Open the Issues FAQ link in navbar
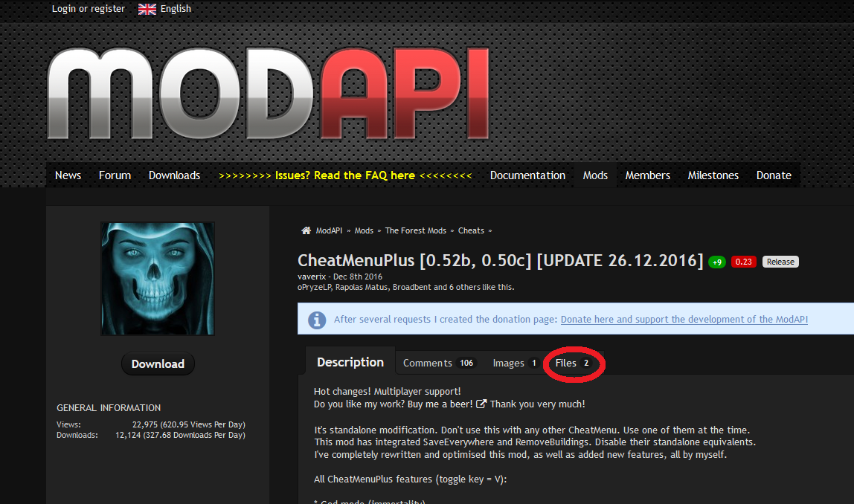The width and height of the screenshot is (854, 504). pyautogui.click(x=344, y=175)
